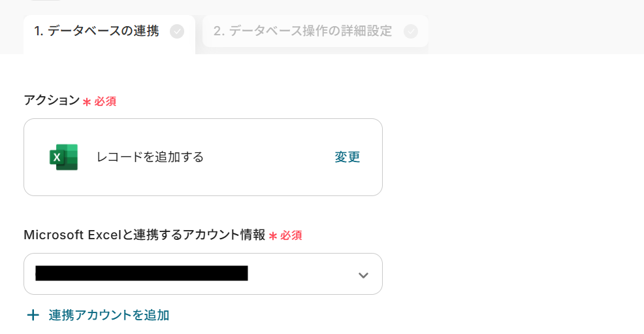Click the 連携アカウントを追加 link
The width and height of the screenshot is (644, 334).
click(108, 316)
